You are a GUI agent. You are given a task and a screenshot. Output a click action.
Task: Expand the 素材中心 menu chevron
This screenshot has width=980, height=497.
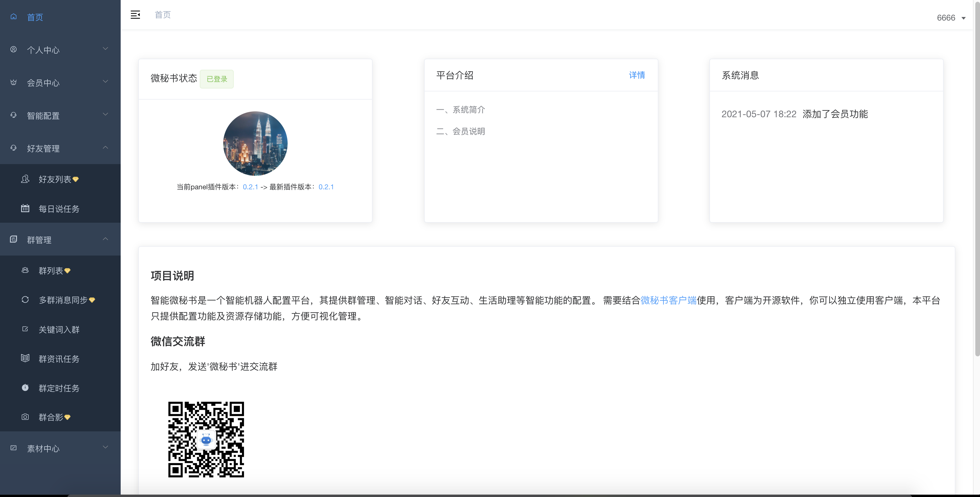click(105, 447)
